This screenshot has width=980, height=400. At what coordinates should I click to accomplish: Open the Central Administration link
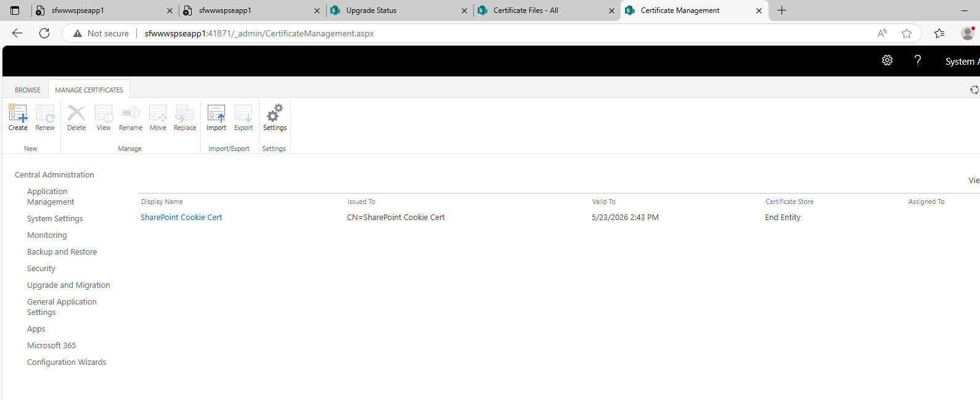(x=54, y=175)
